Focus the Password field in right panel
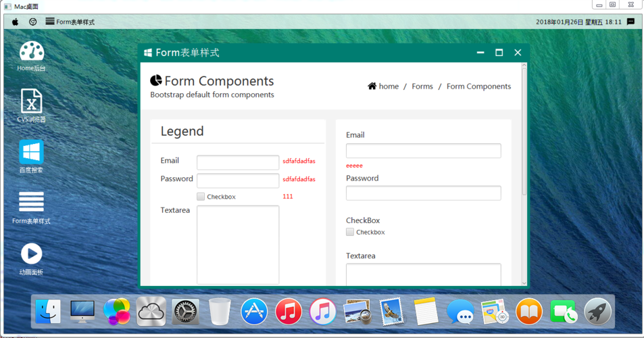The height and width of the screenshot is (338, 644). (423, 193)
